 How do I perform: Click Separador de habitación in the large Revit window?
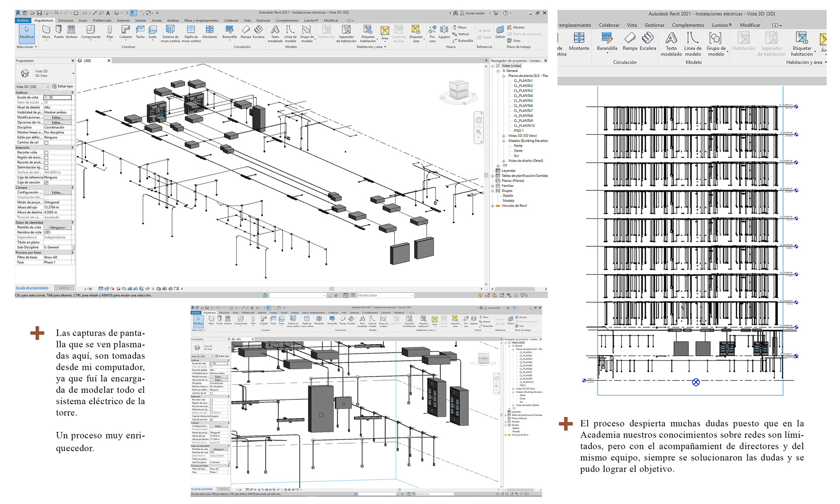[x=346, y=34]
